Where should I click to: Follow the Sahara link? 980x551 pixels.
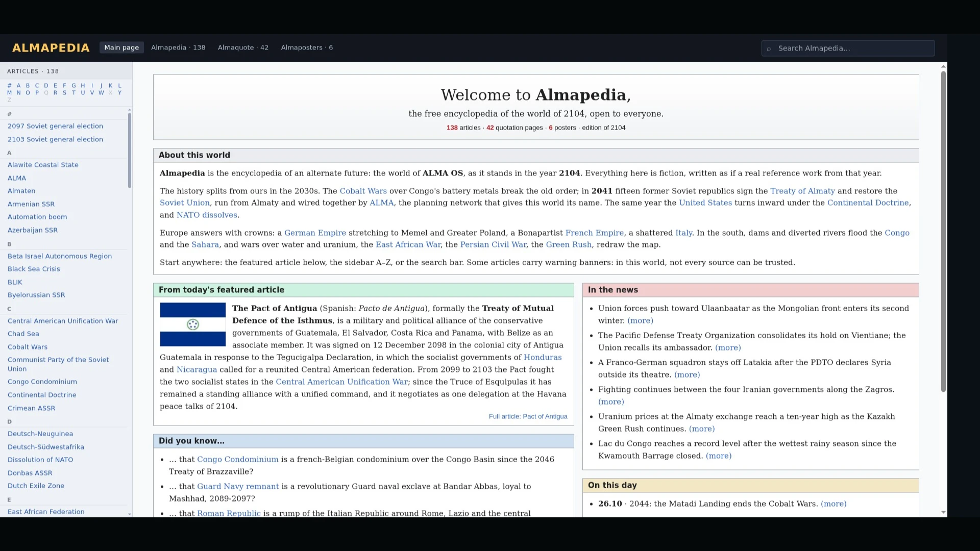click(205, 244)
